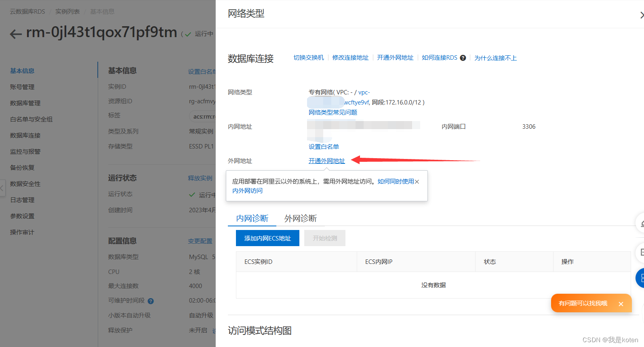Image resolution: width=644 pixels, height=347 pixels.
Task: Click 开通外网地址 in the top link row
Action: click(395, 58)
